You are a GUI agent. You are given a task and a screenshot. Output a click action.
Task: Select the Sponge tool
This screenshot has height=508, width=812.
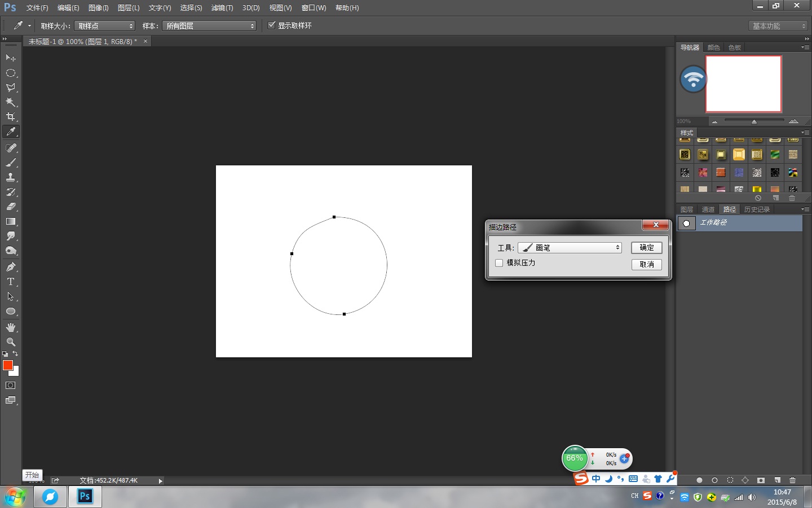(x=11, y=251)
